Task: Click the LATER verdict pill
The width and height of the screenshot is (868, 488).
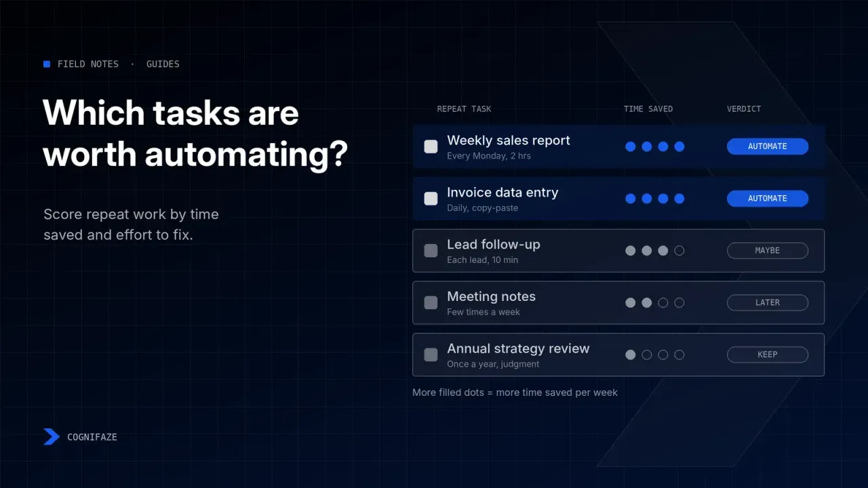Action: (x=768, y=303)
